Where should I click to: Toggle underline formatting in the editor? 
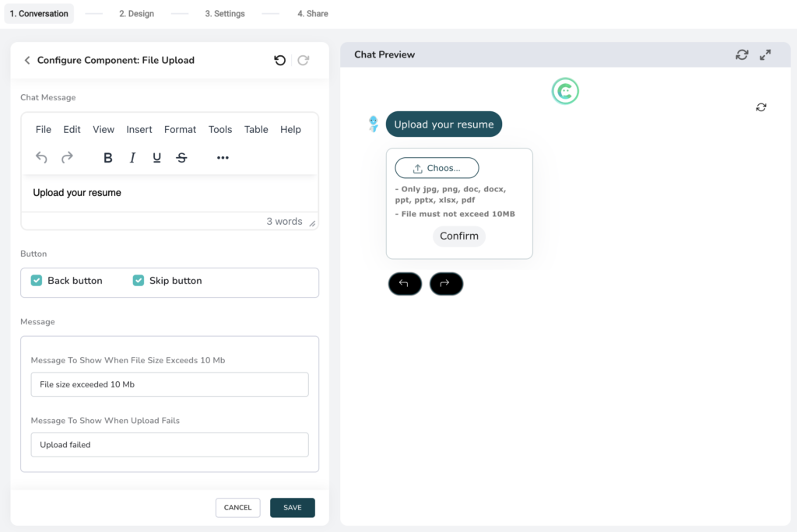tap(156, 157)
